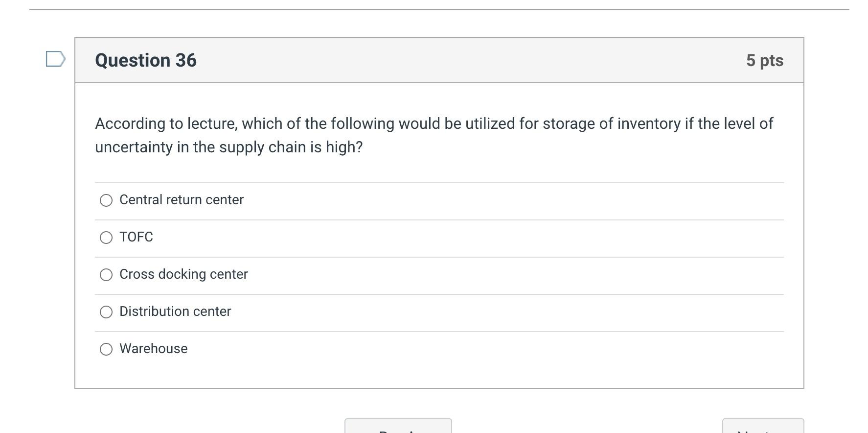The width and height of the screenshot is (868, 433).
Task: Click inside the Distribution center answer row
Action: click(391, 312)
